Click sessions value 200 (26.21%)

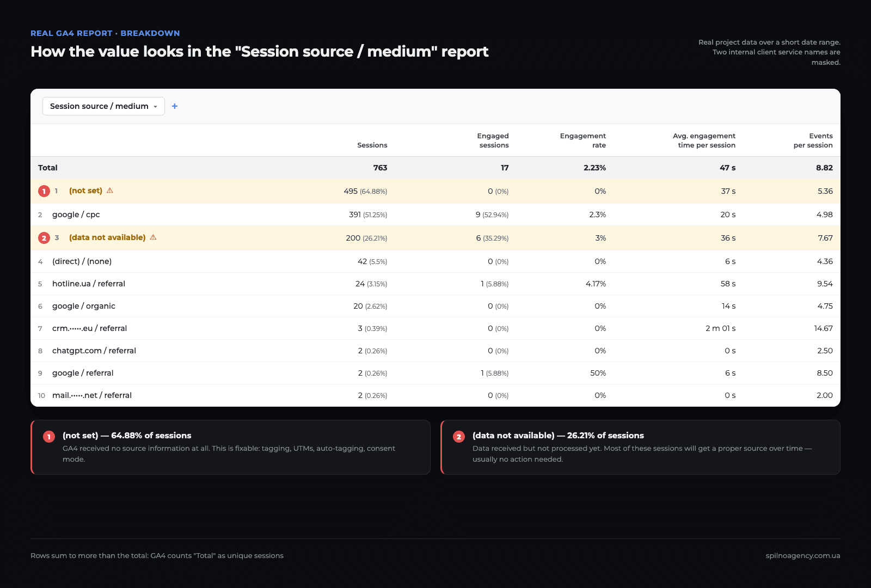pyautogui.click(x=366, y=238)
